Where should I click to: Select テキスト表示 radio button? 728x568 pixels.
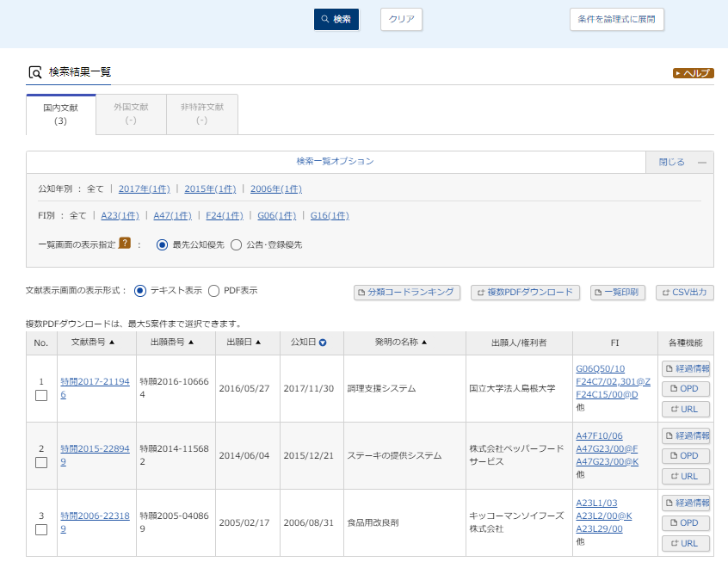coord(140,291)
